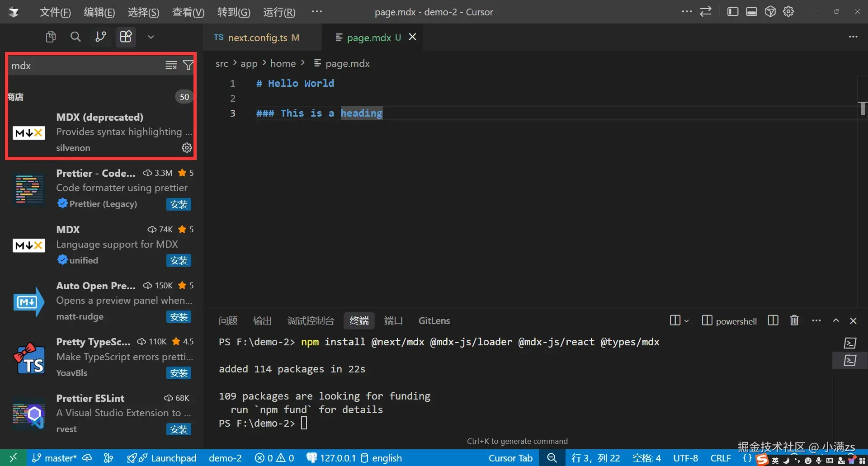Change the UTF-8 file encoding
The image size is (868, 466).
point(685,458)
